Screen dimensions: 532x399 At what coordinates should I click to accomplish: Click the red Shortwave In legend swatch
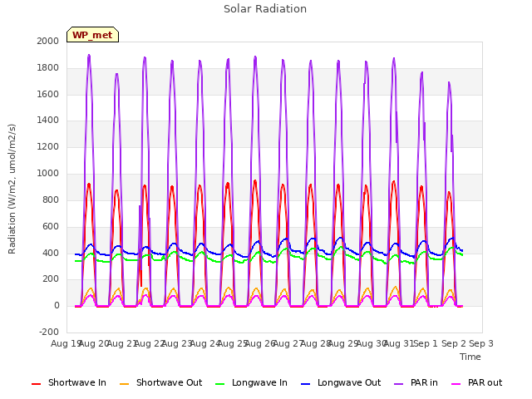coord(36,384)
